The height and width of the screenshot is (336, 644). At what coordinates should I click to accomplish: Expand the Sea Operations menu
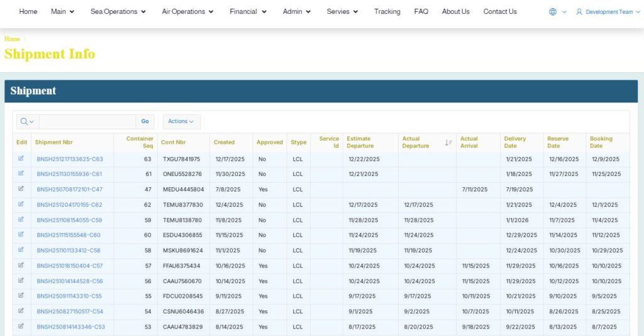click(x=118, y=11)
